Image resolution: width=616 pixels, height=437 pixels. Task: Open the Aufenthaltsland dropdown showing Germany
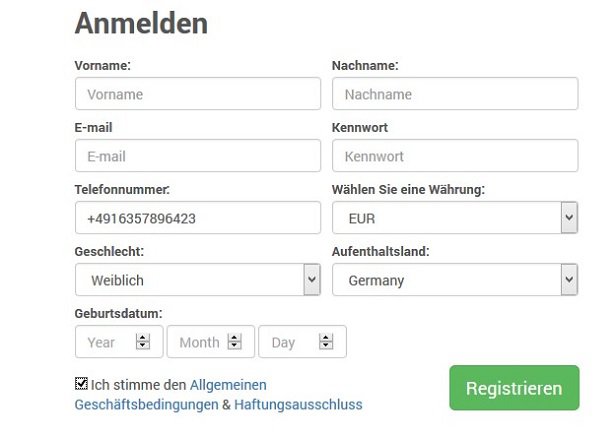455,279
